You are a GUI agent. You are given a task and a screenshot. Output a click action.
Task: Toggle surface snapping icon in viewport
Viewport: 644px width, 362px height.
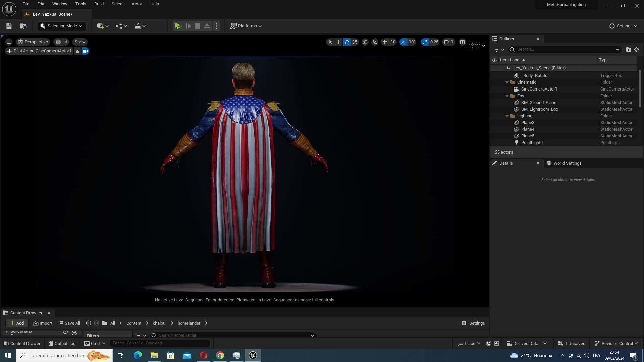[x=375, y=42]
